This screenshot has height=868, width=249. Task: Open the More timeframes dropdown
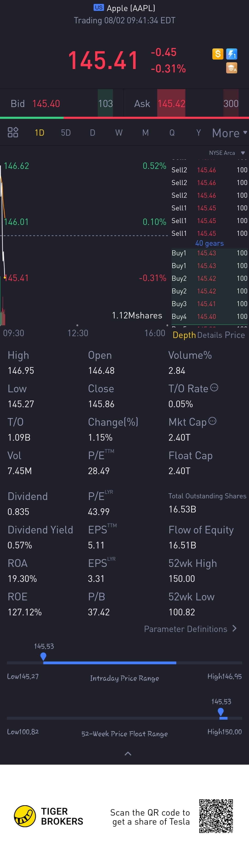[x=229, y=133]
